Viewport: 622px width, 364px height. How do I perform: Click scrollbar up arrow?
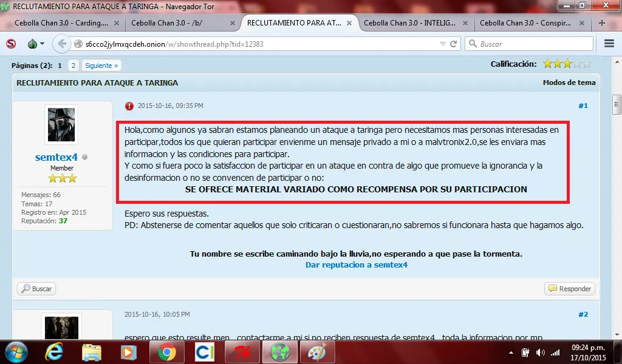(x=617, y=62)
